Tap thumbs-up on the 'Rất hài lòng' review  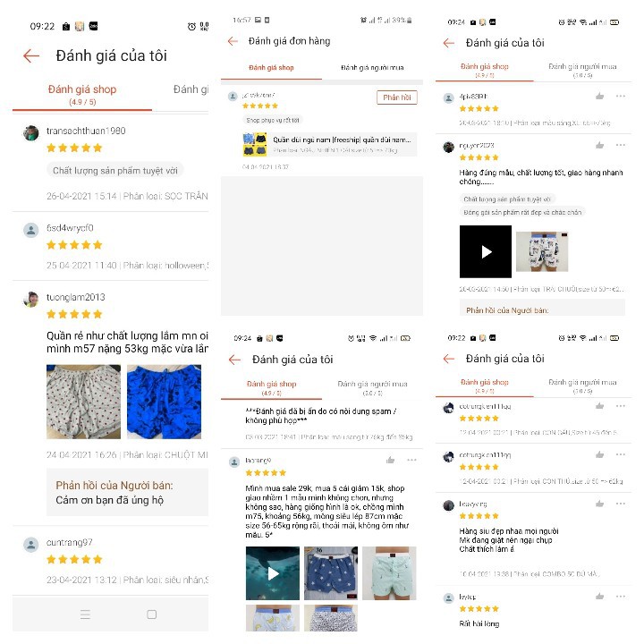pos(599,597)
